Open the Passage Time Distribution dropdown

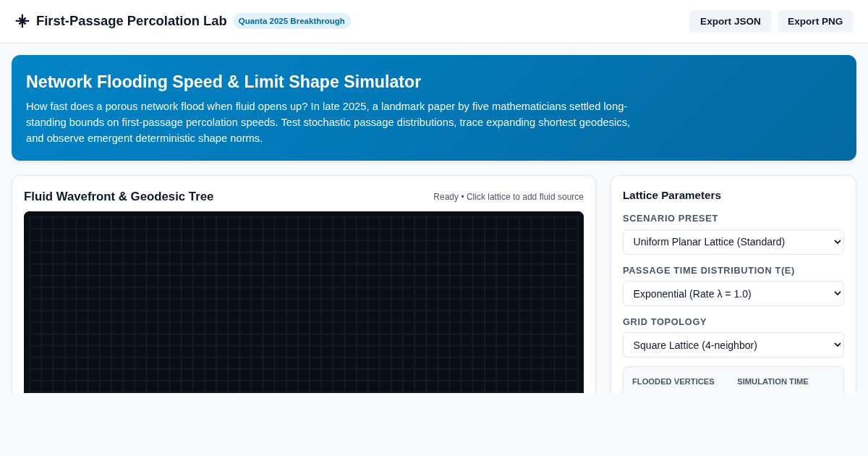point(733,293)
